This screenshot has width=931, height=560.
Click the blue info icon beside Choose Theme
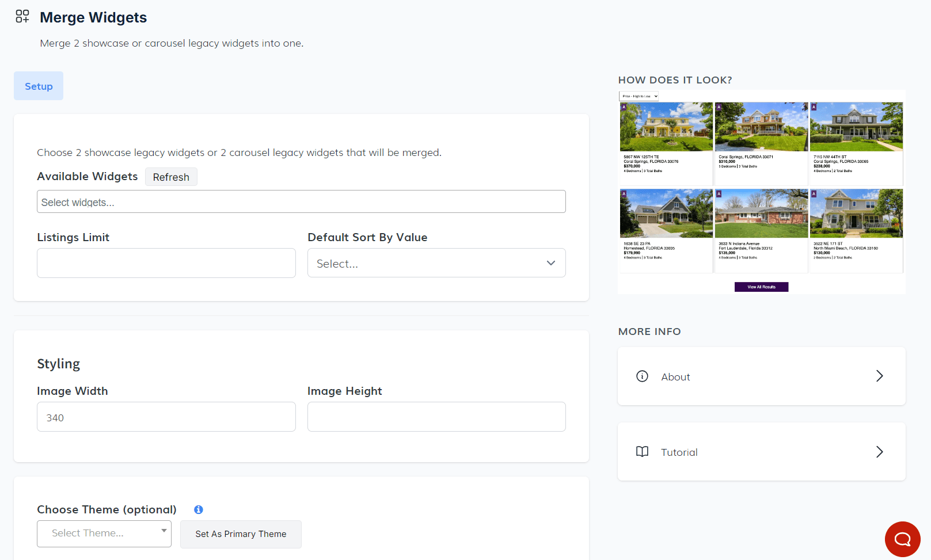click(199, 509)
